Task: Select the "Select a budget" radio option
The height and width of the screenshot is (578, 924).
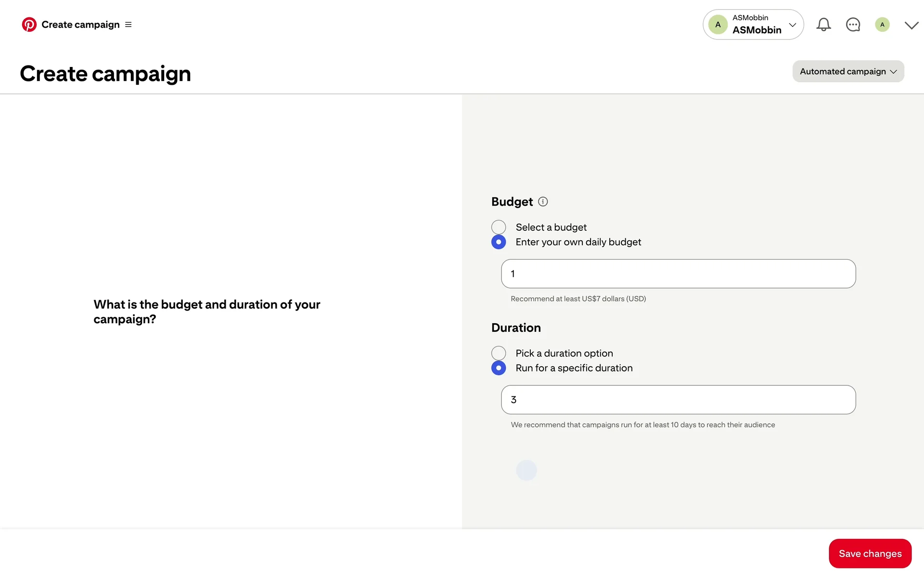Action: [499, 227]
